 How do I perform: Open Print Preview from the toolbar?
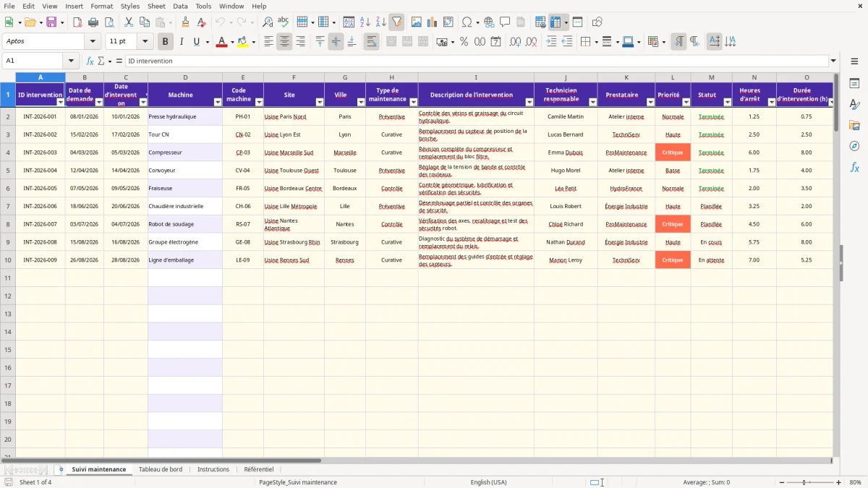[x=109, y=22]
